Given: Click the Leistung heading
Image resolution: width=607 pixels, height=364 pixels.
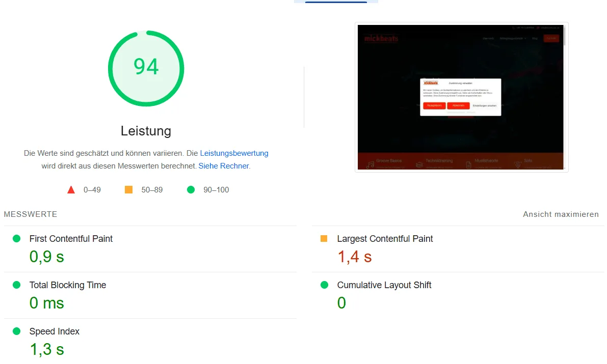Looking at the screenshot, I should click(146, 131).
